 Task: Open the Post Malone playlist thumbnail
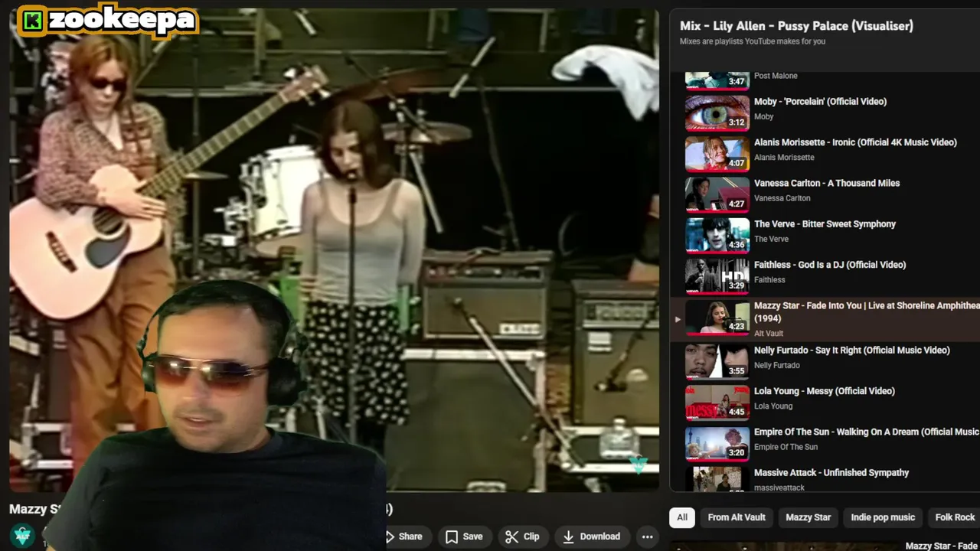[717, 80]
